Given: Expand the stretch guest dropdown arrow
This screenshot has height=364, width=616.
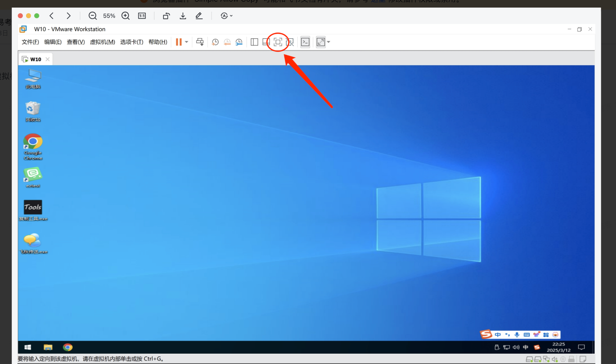Looking at the screenshot, I should 329,42.
